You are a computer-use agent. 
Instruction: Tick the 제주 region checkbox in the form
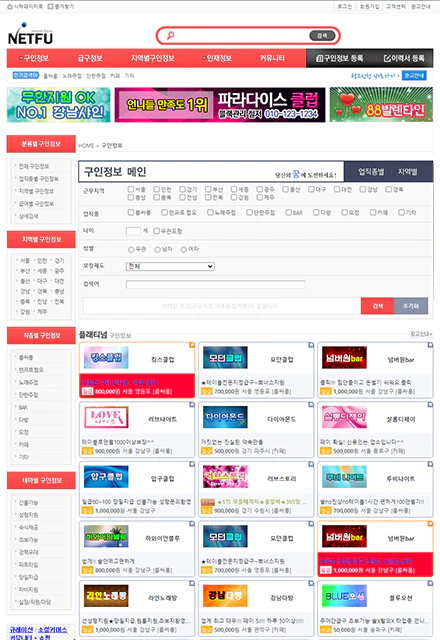pyautogui.click(x=260, y=197)
